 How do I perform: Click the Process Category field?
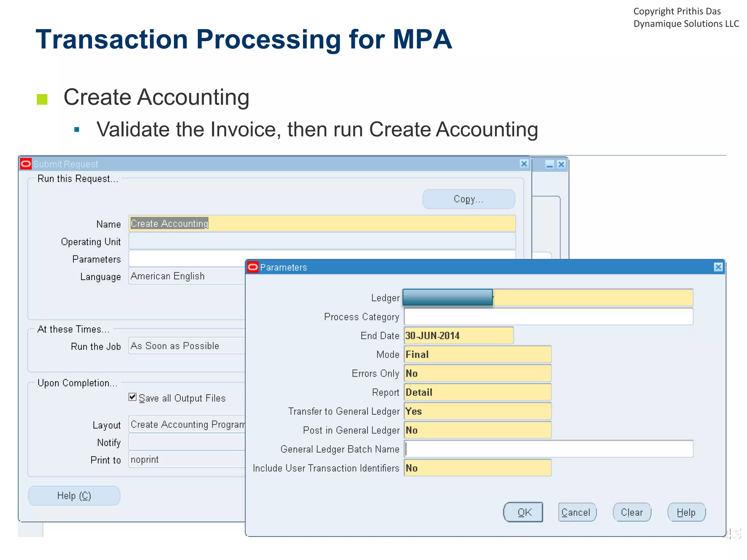[549, 316]
